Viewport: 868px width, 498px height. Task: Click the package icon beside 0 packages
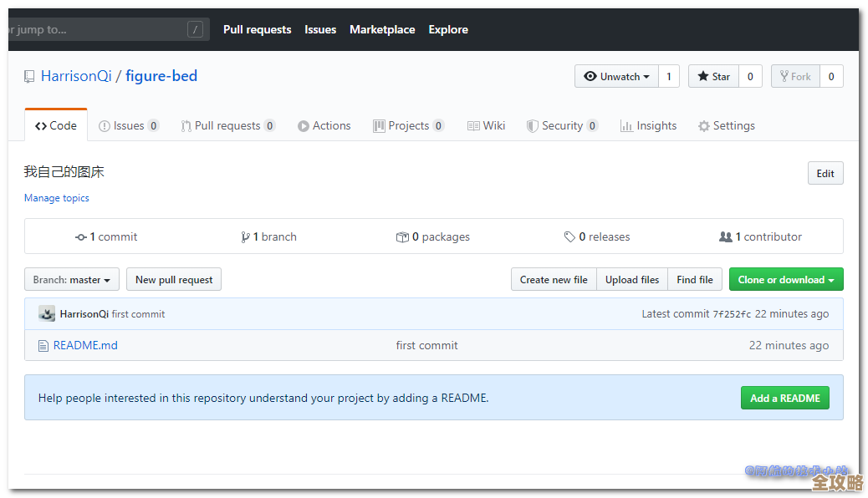click(x=402, y=237)
